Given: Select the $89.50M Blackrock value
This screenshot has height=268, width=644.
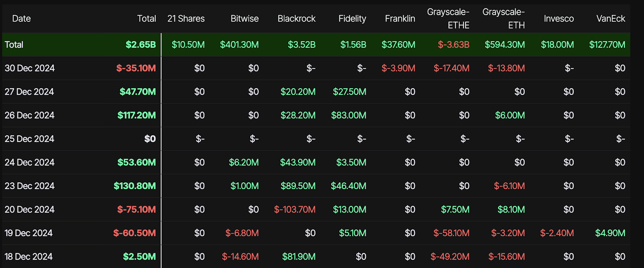Looking at the screenshot, I should 298,186.
